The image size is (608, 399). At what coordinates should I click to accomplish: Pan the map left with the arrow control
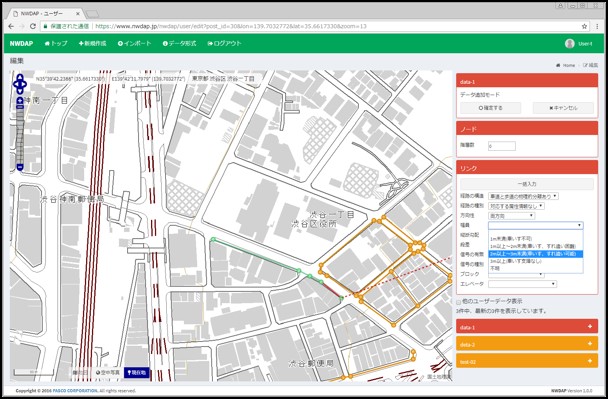[x=16, y=83]
